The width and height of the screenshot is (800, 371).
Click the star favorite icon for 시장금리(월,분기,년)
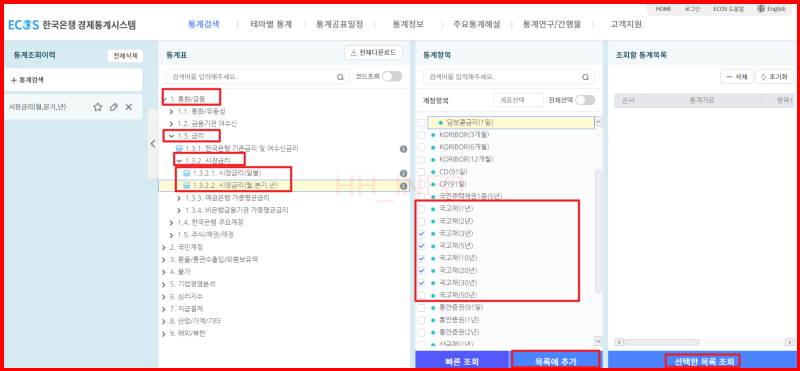(98, 107)
